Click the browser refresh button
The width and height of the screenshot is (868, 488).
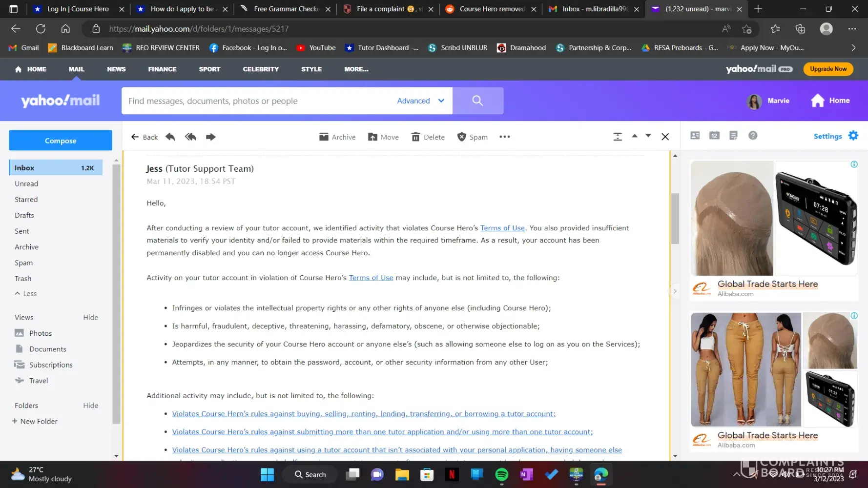click(41, 29)
